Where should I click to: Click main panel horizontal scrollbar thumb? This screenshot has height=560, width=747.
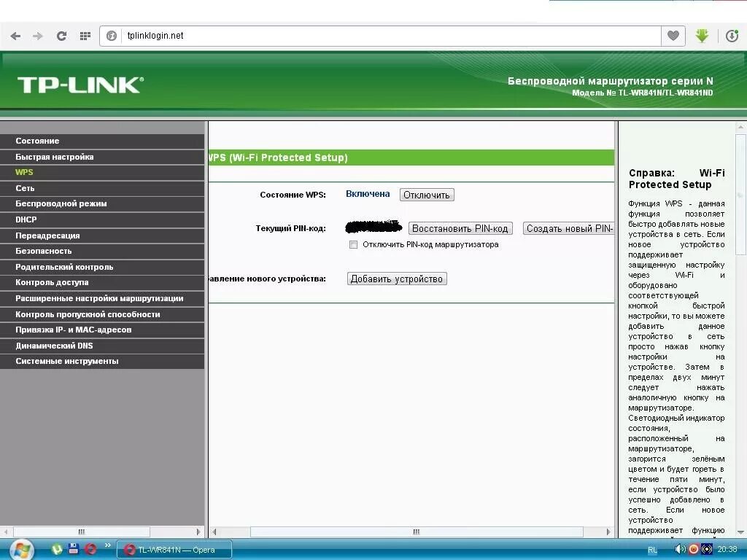pos(417,532)
